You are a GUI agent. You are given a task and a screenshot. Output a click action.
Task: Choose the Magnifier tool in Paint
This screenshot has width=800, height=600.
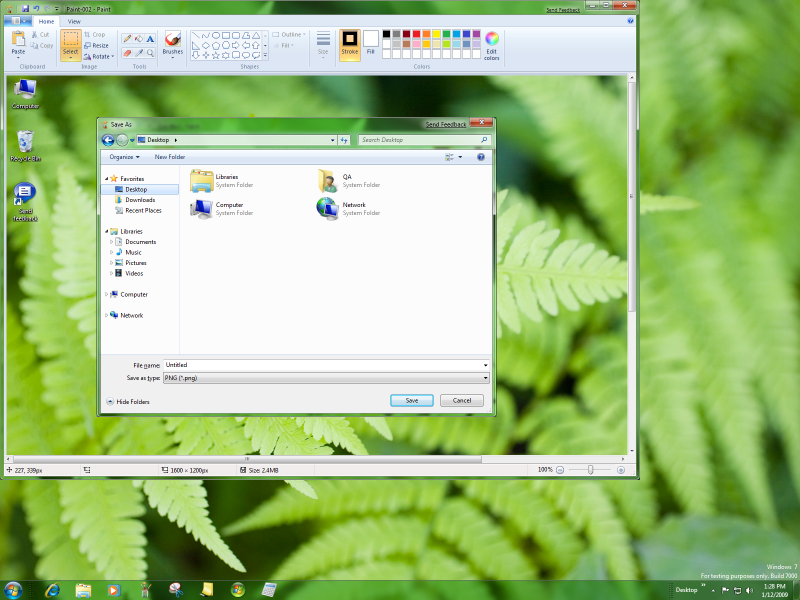coord(150,53)
